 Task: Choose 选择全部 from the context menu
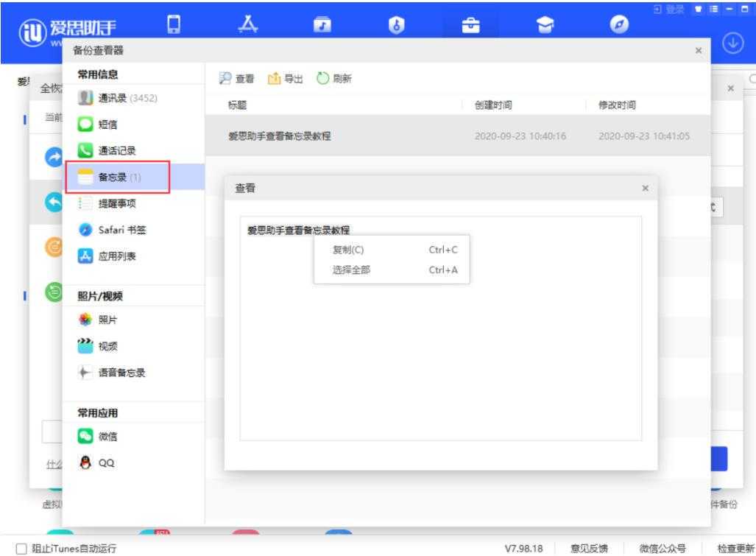pyautogui.click(x=352, y=270)
